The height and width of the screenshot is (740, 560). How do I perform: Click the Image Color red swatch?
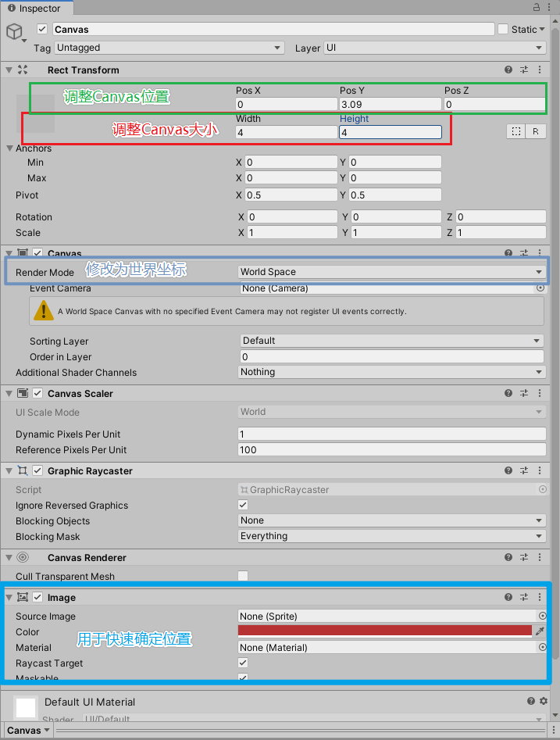(x=385, y=631)
